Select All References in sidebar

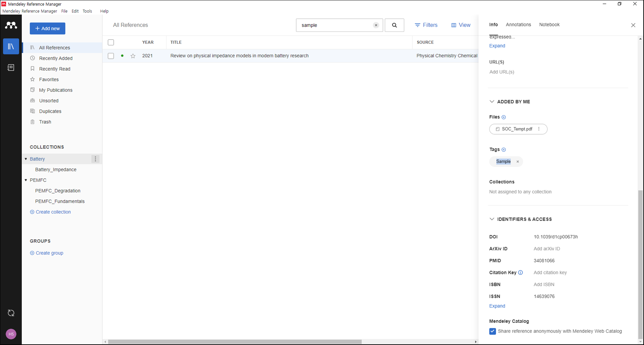(x=62, y=48)
